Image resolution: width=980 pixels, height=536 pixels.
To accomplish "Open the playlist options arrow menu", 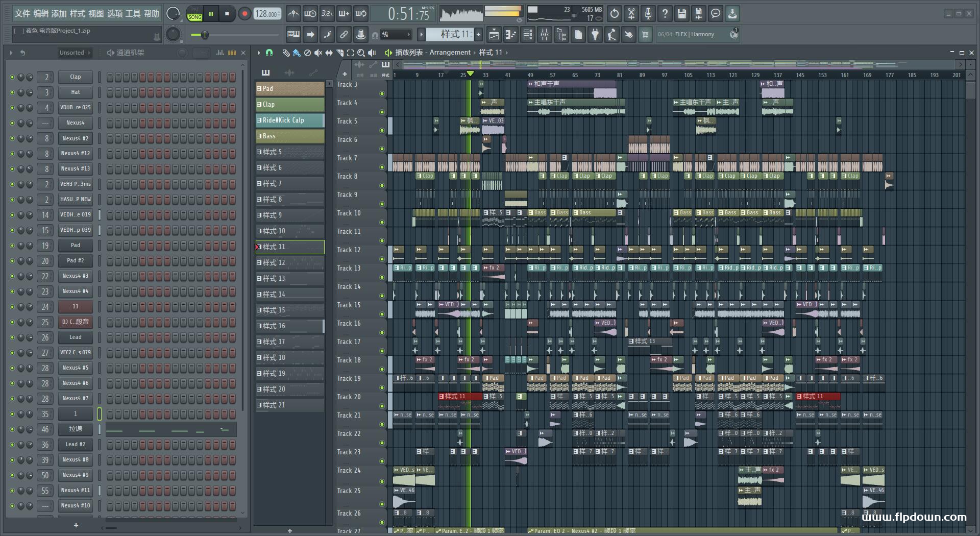I will point(259,53).
